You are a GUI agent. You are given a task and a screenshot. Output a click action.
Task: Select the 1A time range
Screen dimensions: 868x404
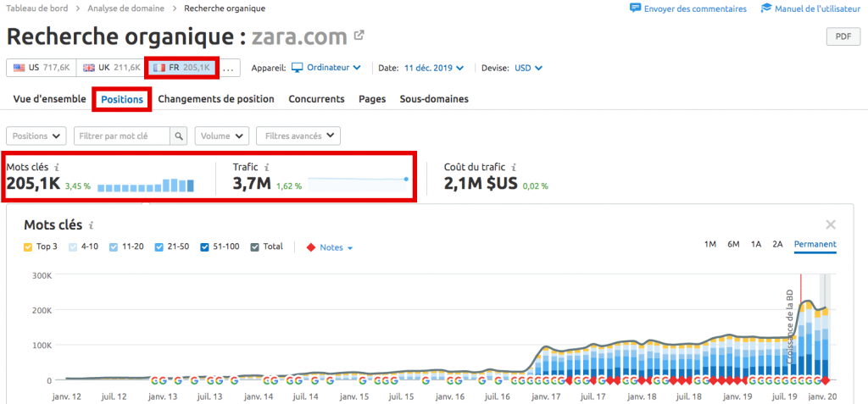click(x=756, y=244)
